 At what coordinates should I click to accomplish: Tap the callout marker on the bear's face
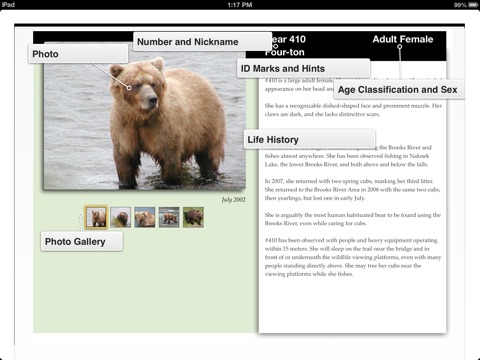(x=129, y=88)
